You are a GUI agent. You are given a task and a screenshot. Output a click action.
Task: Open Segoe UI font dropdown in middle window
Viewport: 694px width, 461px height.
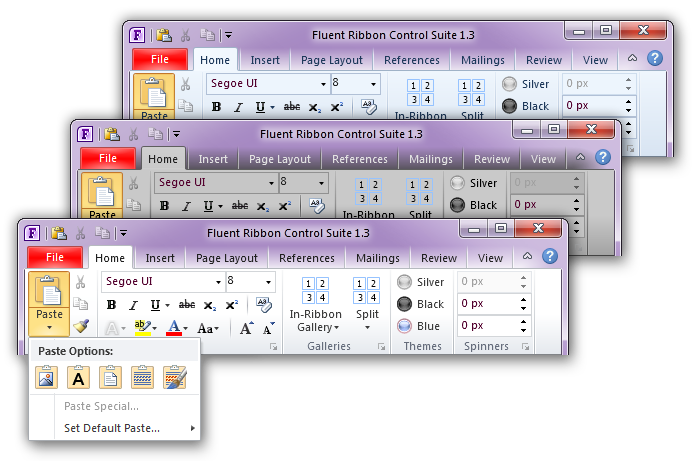click(271, 183)
